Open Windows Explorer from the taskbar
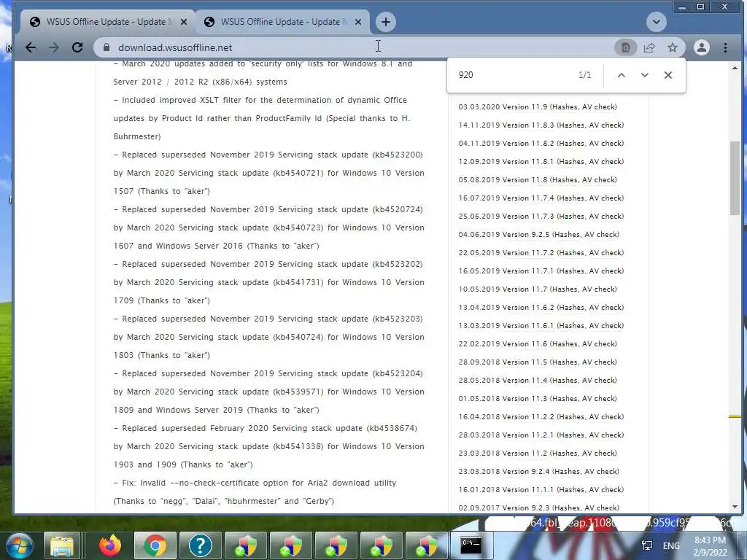 pos(63,545)
